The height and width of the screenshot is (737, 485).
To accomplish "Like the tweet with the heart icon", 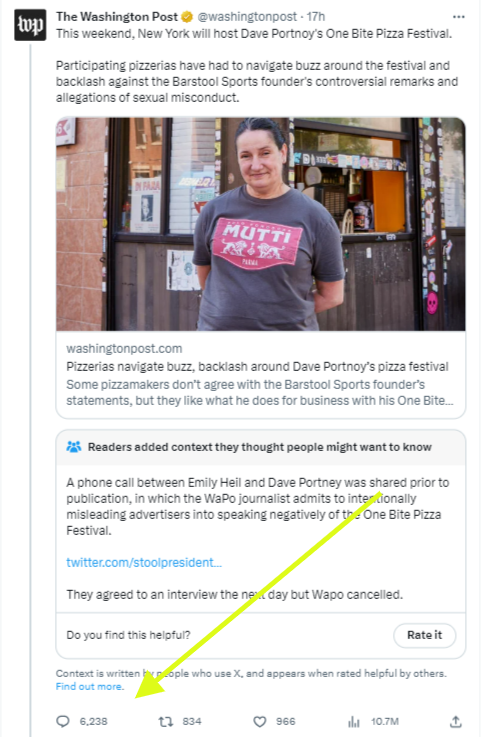I will 260,721.
